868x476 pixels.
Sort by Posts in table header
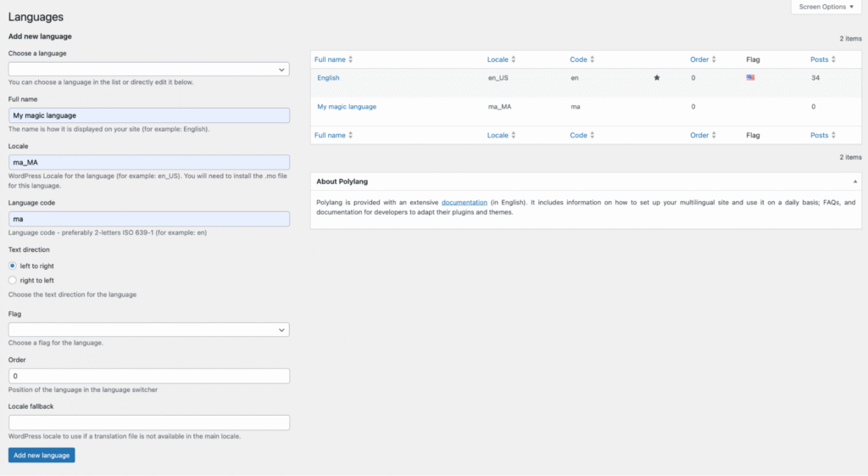[822, 59]
